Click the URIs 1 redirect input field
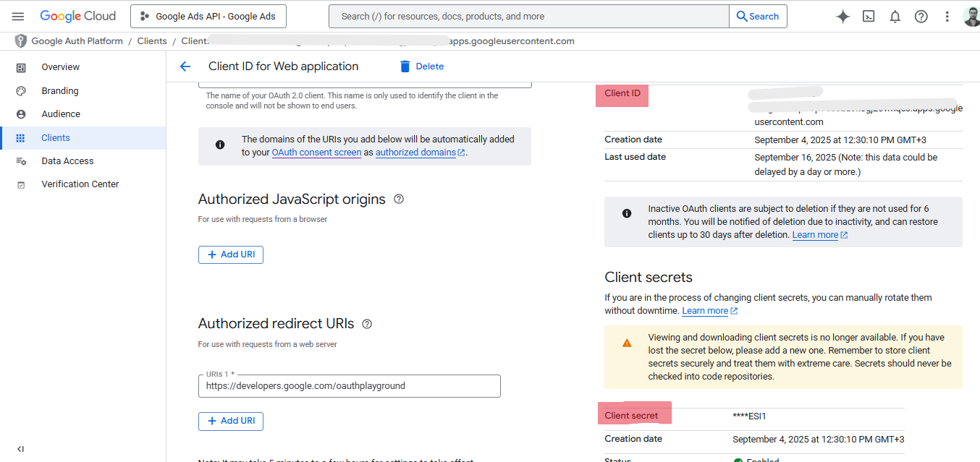 [x=349, y=386]
